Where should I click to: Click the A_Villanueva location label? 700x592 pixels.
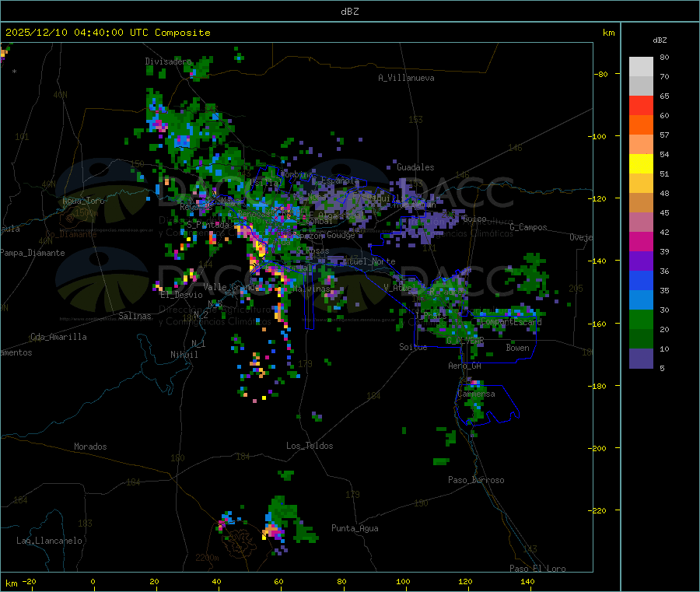pyautogui.click(x=406, y=78)
